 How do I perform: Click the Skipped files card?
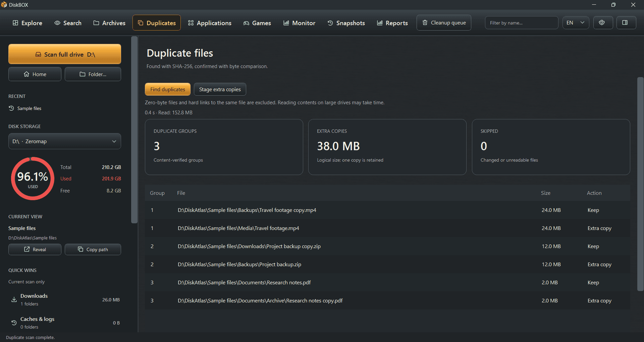pyautogui.click(x=551, y=147)
